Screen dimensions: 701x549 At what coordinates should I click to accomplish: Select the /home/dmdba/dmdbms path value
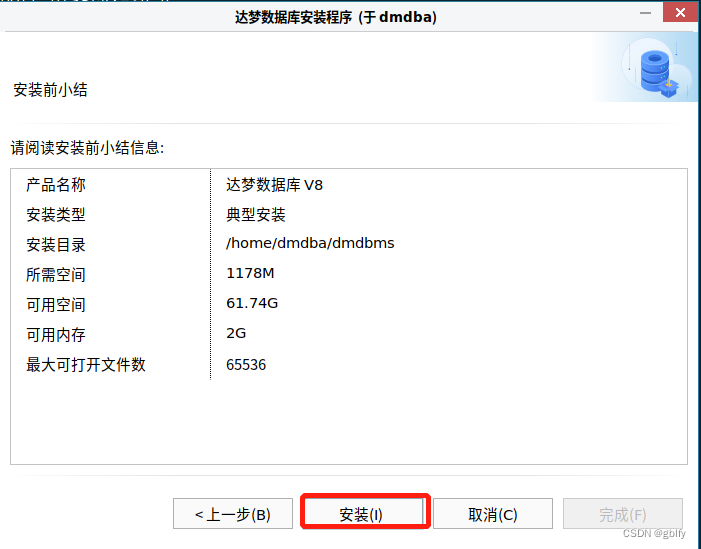(x=310, y=243)
